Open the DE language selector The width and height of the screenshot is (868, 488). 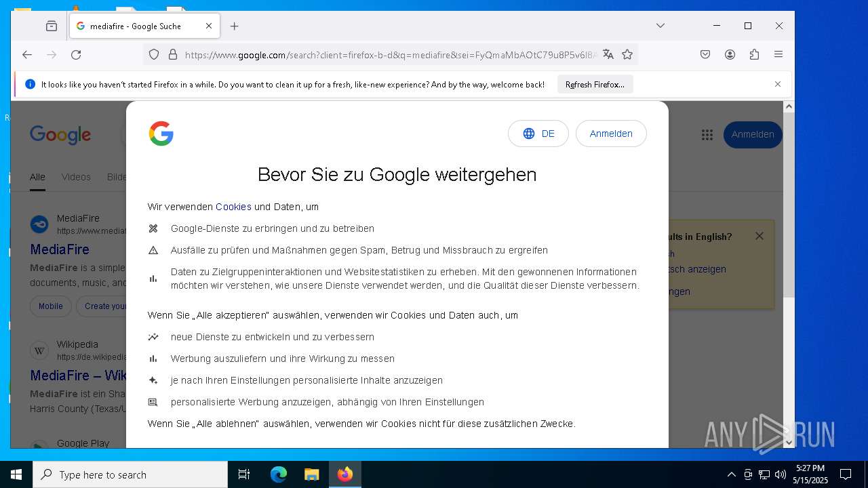tap(538, 134)
